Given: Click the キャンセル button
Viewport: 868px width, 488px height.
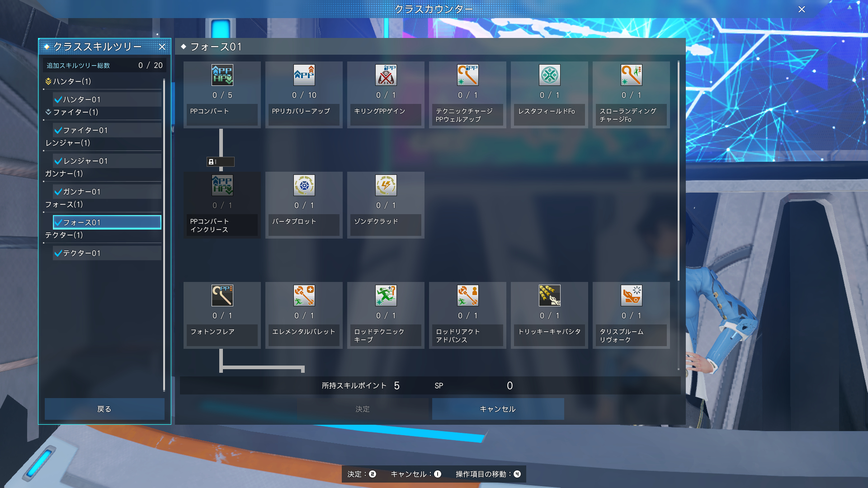Looking at the screenshot, I should (498, 409).
